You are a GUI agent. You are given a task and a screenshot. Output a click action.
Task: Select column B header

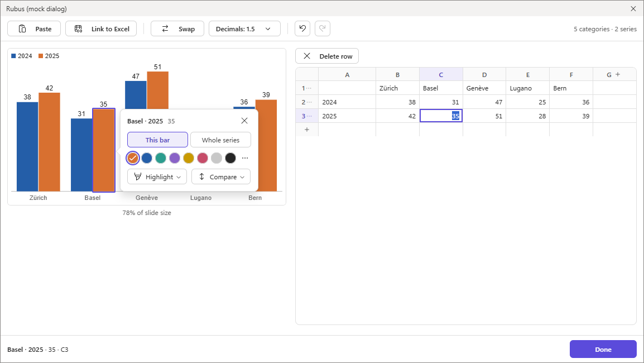click(397, 74)
